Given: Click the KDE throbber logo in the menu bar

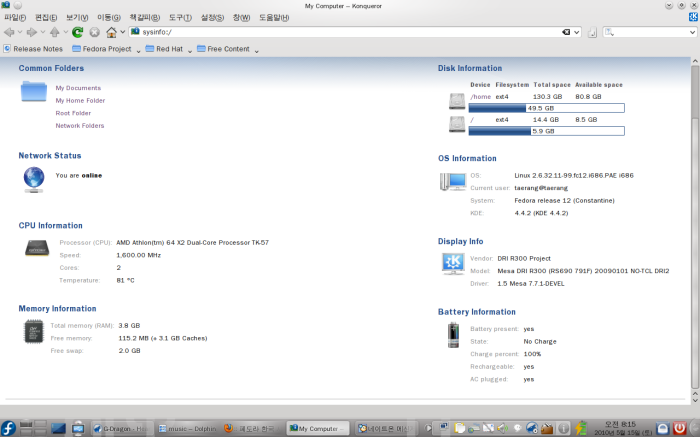Looking at the screenshot, I should 693,17.
